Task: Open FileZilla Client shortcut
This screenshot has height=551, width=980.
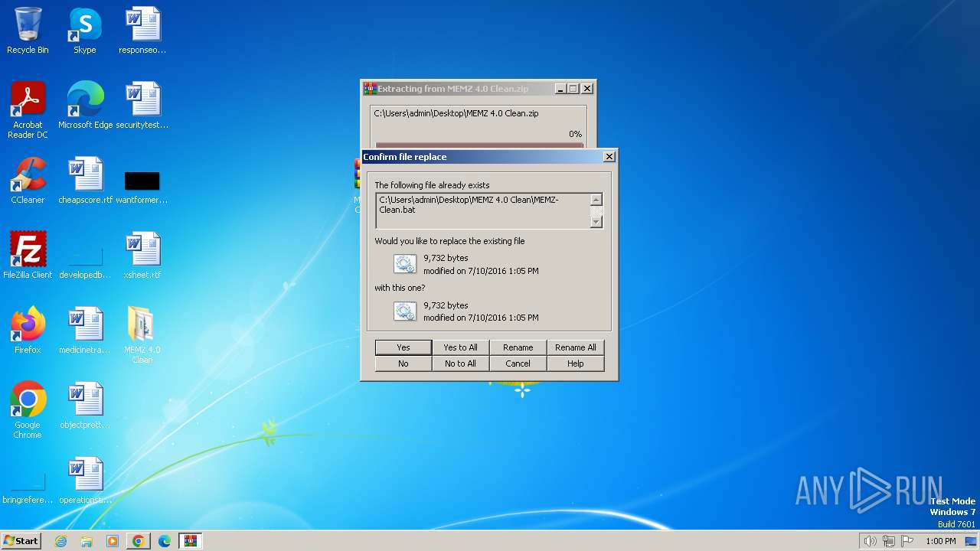Action: [x=28, y=256]
